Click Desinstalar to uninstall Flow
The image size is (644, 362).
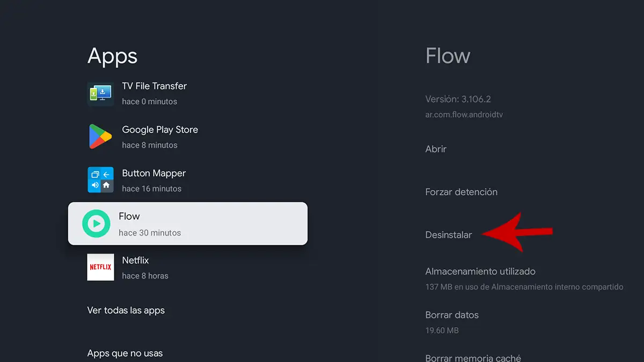pyautogui.click(x=449, y=234)
